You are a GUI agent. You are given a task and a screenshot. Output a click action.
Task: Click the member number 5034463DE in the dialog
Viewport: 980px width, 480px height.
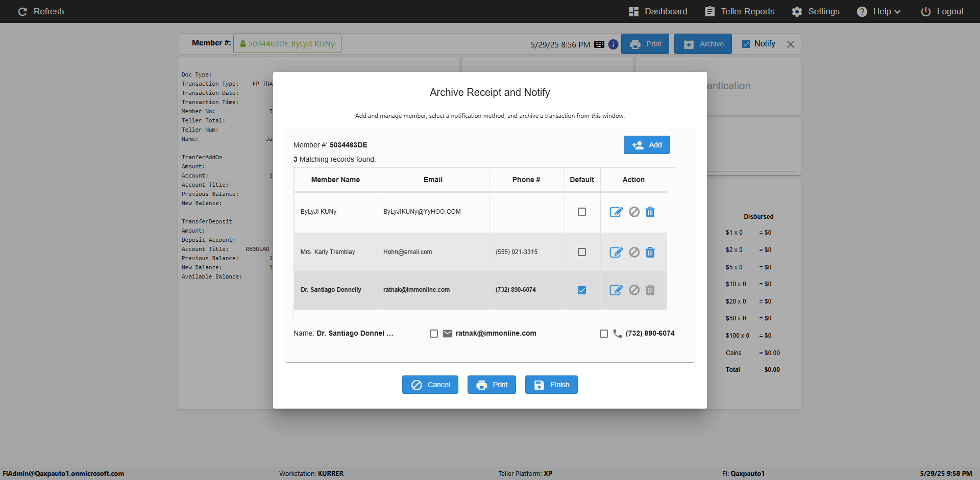(349, 145)
